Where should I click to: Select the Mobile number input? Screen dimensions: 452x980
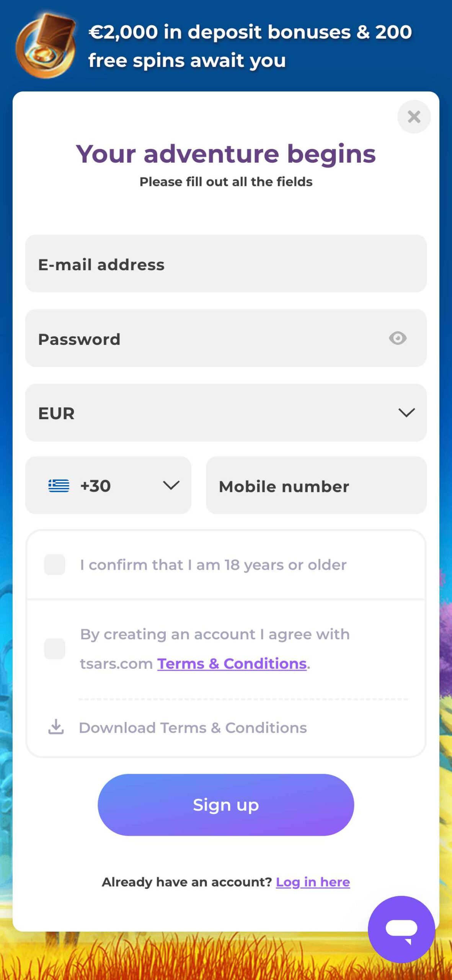pos(316,485)
